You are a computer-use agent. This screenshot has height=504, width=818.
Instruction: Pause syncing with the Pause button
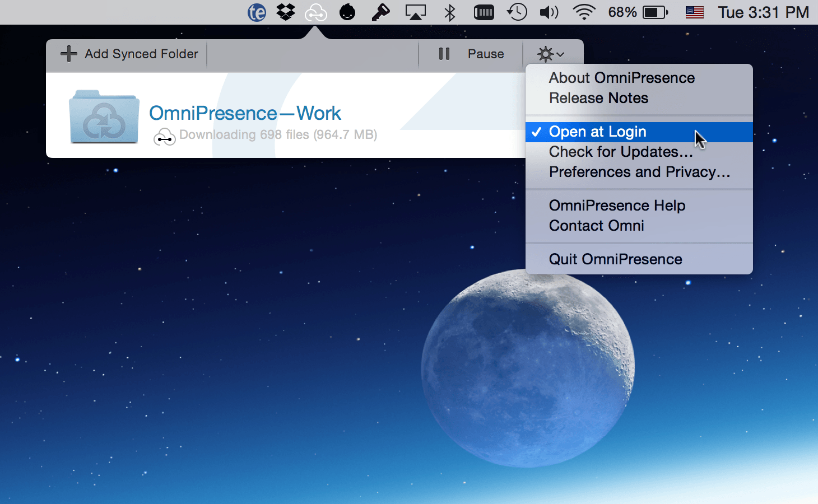(471, 54)
